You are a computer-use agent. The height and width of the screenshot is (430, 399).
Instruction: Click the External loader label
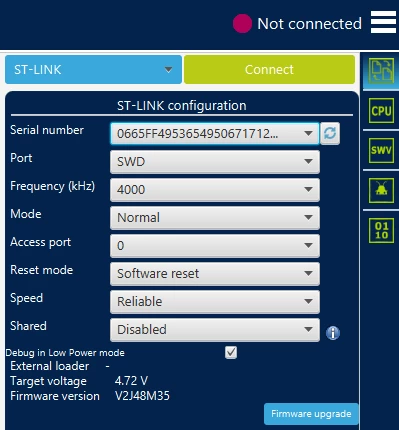(x=50, y=366)
